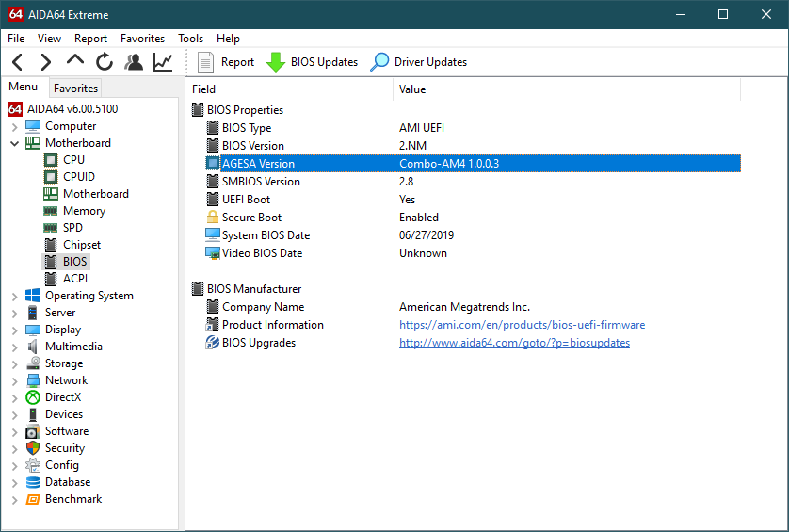Open the AMI product information link
Viewport: 789px width, 532px height.
pos(522,325)
